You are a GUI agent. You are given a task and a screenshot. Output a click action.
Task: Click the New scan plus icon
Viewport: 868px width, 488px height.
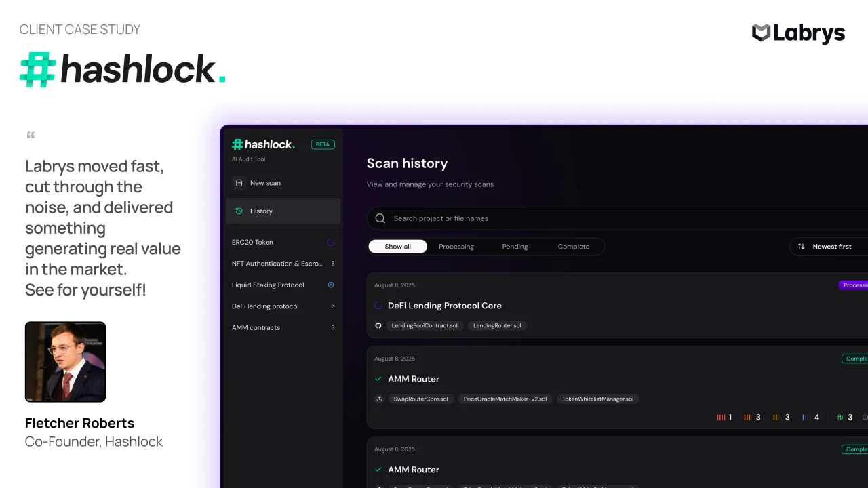[239, 183]
